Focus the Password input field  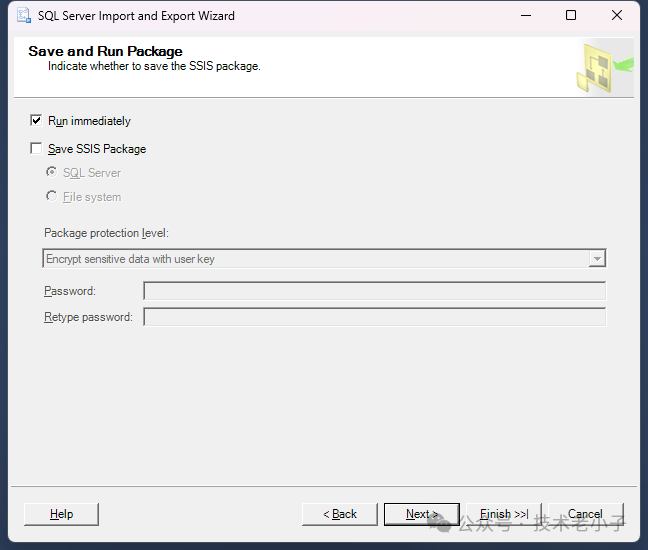[375, 291]
